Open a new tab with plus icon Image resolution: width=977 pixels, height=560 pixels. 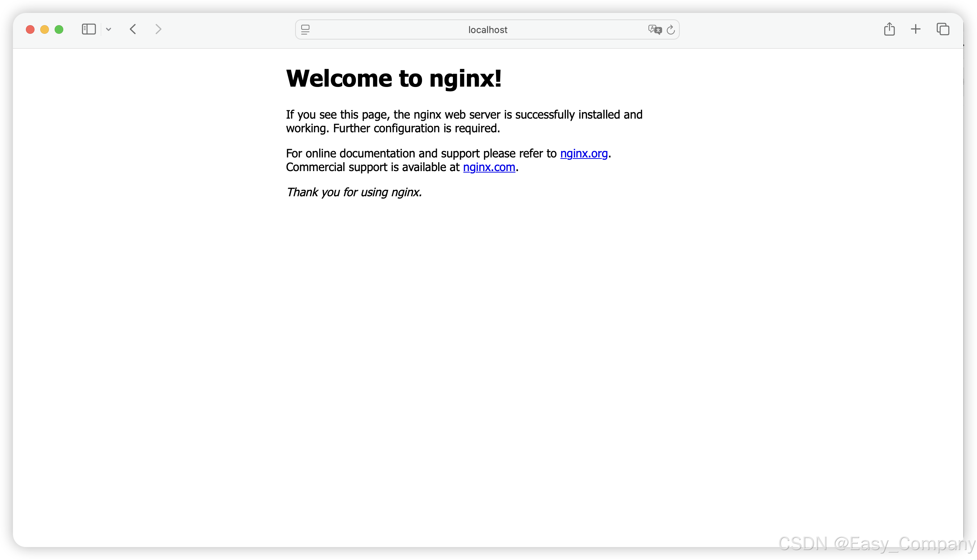(916, 29)
